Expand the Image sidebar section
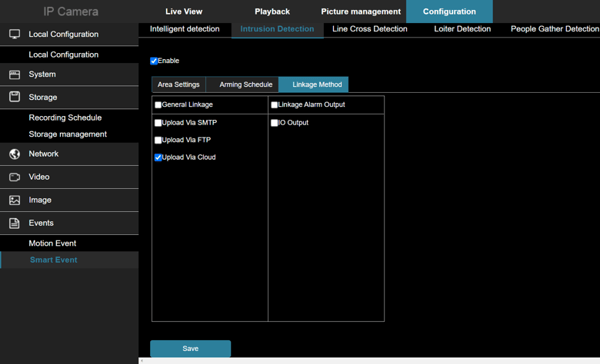Image resolution: width=600 pixels, height=364 pixels. point(69,200)
